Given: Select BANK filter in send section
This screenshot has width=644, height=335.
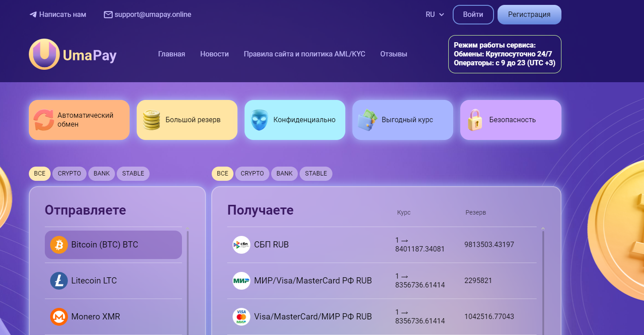Looking at the screenshot, I should (102, 174).
